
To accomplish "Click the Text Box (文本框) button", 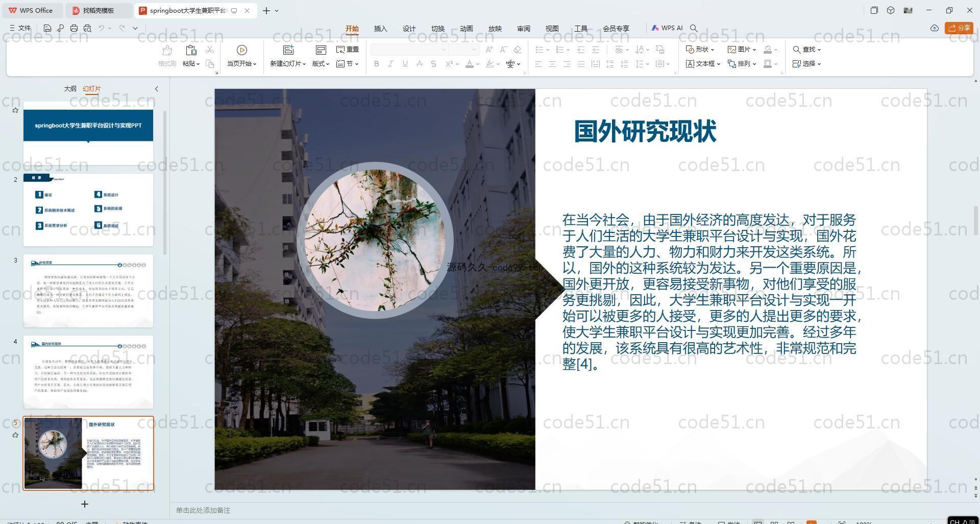I will [x=703, y=64].
